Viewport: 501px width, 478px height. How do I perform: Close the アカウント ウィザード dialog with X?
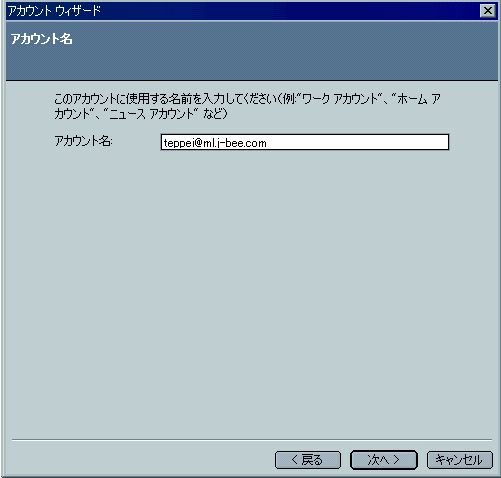(488, 11)
